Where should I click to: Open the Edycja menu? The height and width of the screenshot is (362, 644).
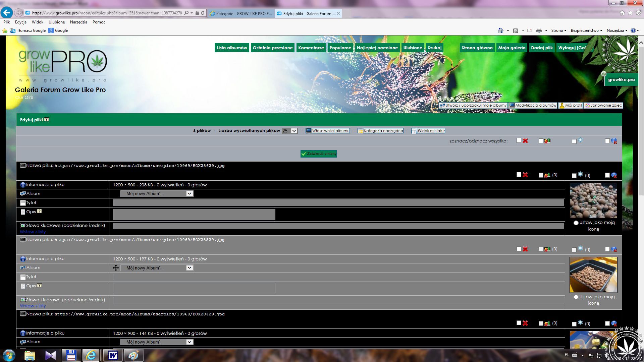[x=21, y=22]
